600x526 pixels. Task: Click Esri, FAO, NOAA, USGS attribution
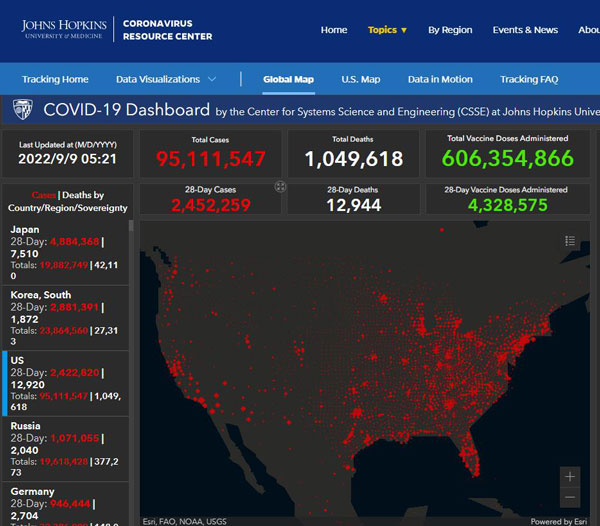point(184,521)
